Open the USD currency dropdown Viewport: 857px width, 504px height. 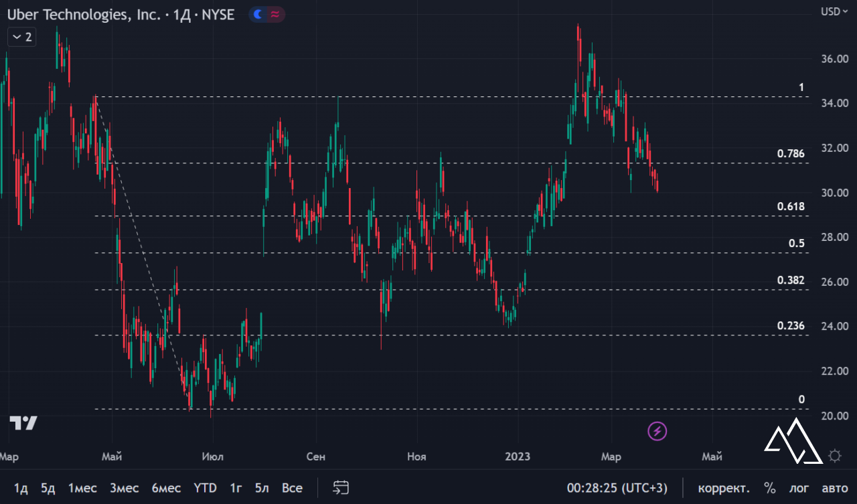[834, 11]
